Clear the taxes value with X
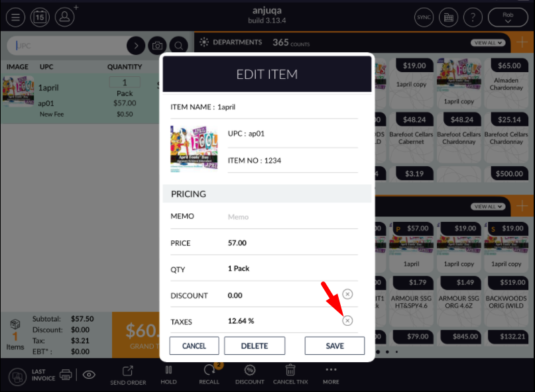This screenshot has height=392, width=535. (x=347, y=320)
